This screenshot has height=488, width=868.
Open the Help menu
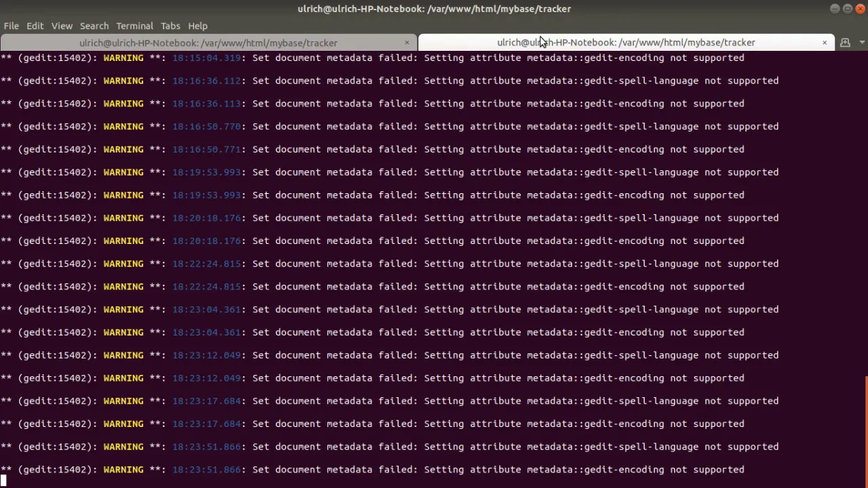[197, 26]
